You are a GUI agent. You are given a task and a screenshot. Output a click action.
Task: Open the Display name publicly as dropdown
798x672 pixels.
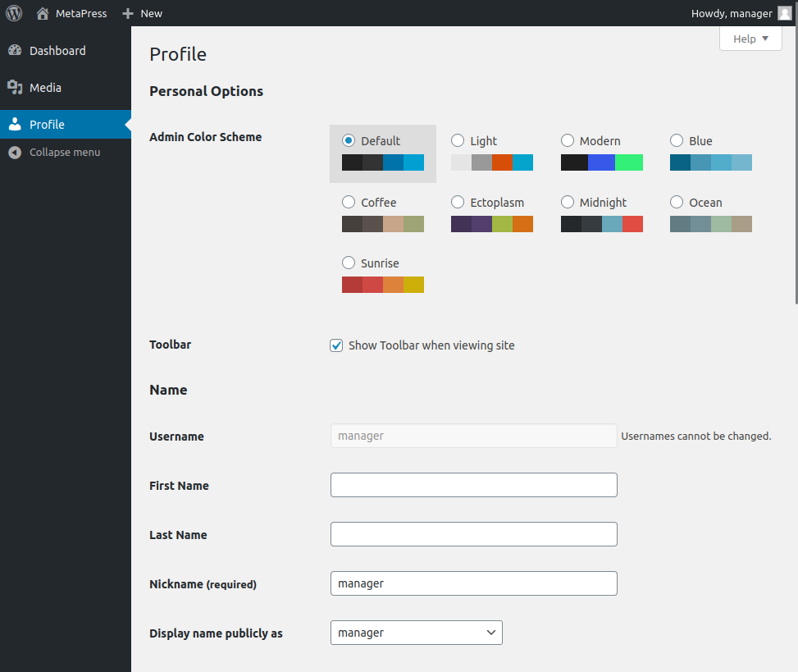tap(416, 633)
